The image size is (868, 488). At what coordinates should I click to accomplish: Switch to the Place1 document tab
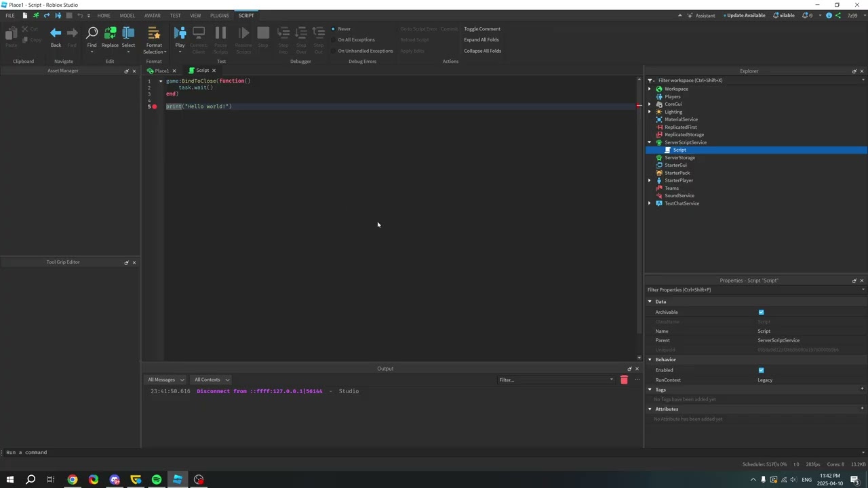(x=161, y=70)
